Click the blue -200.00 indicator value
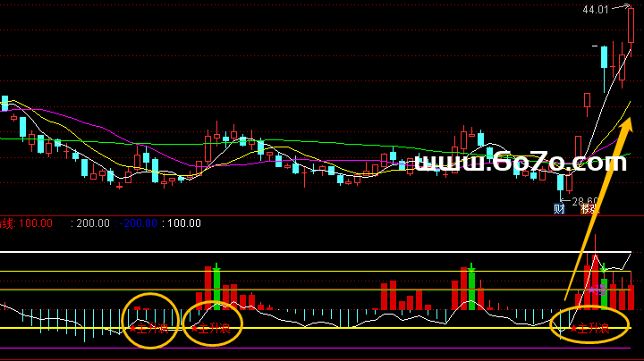The width and height of the screenshot is (644, 361). pos(138,223)
